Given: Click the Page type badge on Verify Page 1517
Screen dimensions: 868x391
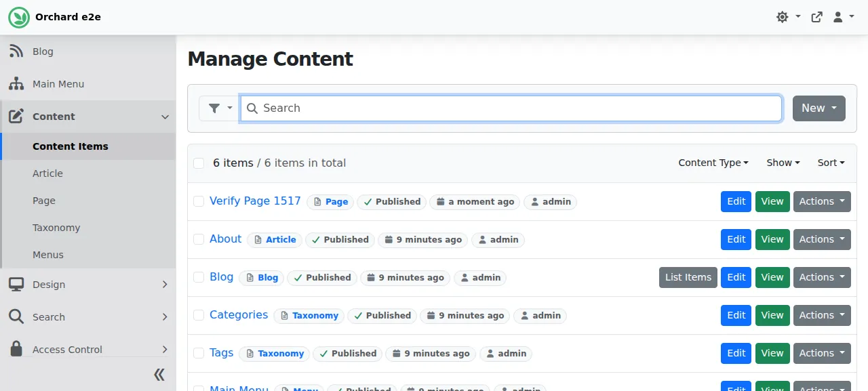Looking at the screenshot, I should click(x=330, y=202).
